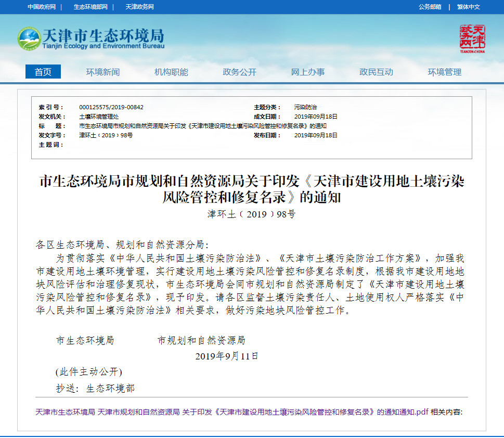This screenshot has height=438, width=504.
Task: Click the date 2019年9月11日
Action: [227, 356]
